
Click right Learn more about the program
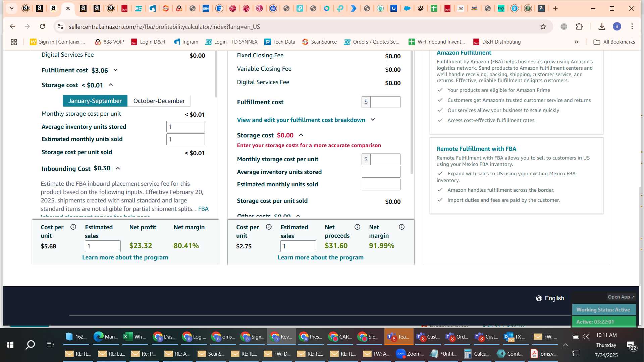321,257
